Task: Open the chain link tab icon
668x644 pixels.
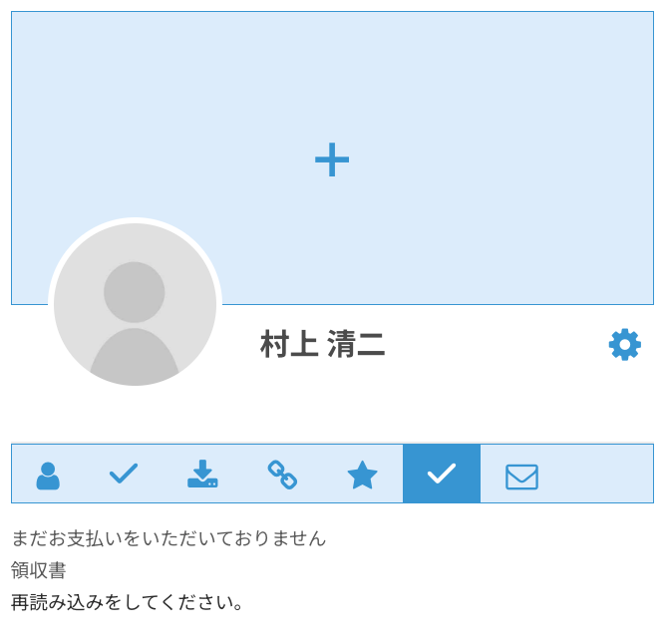Action: pos(282,475)
